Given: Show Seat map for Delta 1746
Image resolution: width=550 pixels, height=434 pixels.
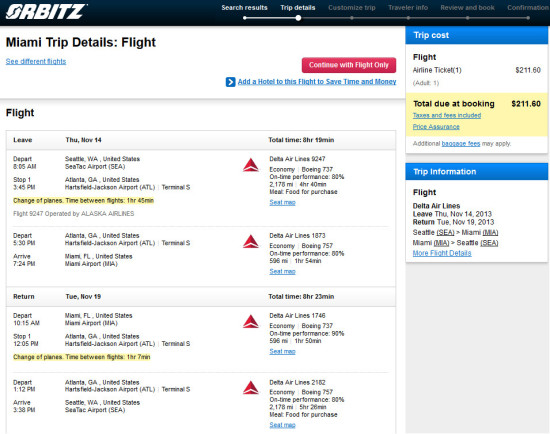Looking at the screenshot, I should tap(282, 351).
